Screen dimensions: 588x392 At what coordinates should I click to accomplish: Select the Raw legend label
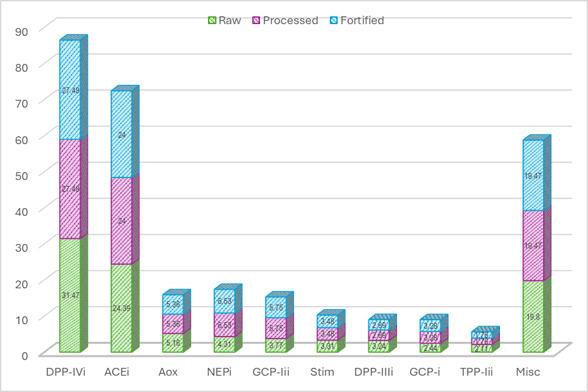coord(229,20)
